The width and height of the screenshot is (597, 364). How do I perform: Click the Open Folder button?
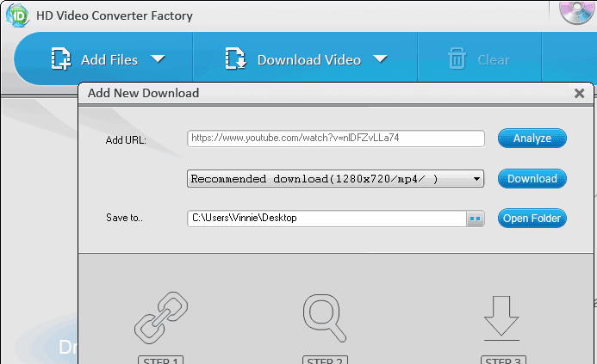pos(532,218)
